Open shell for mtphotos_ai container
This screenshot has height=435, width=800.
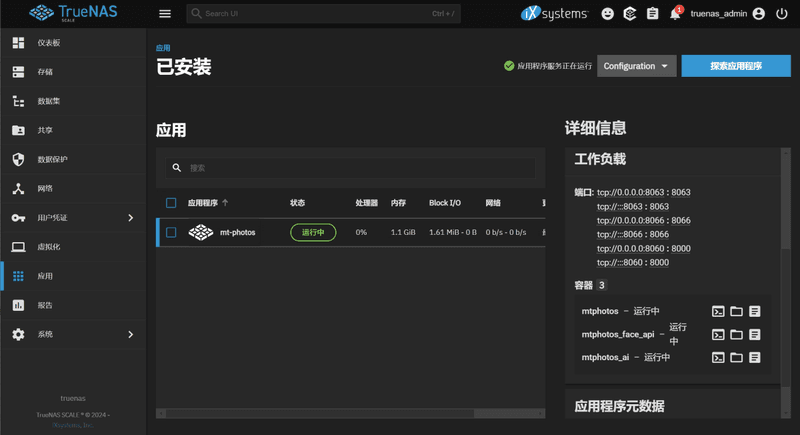718,357
